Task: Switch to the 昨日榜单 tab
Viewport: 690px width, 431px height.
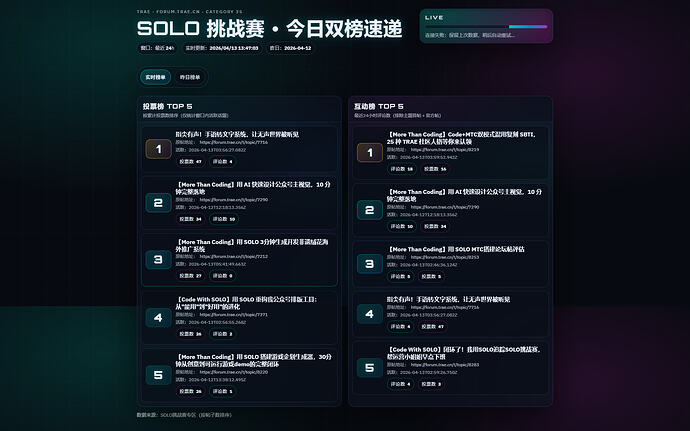Action: tap(189, 76)
